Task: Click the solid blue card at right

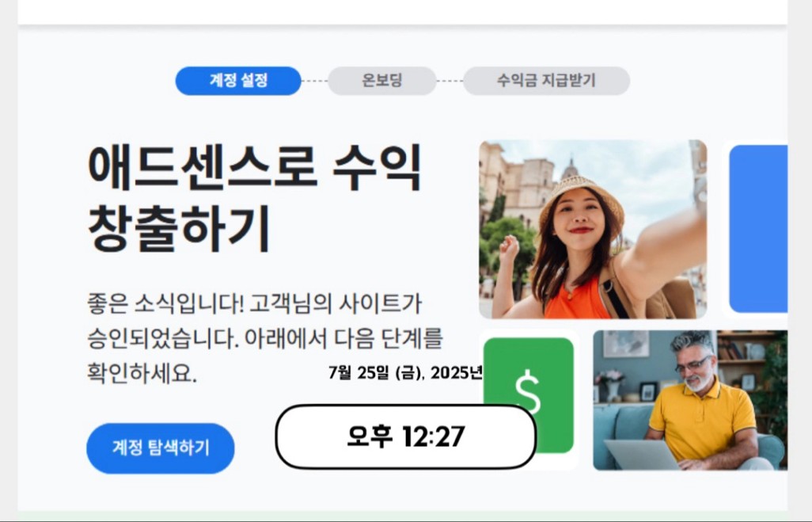Action: 758,229
